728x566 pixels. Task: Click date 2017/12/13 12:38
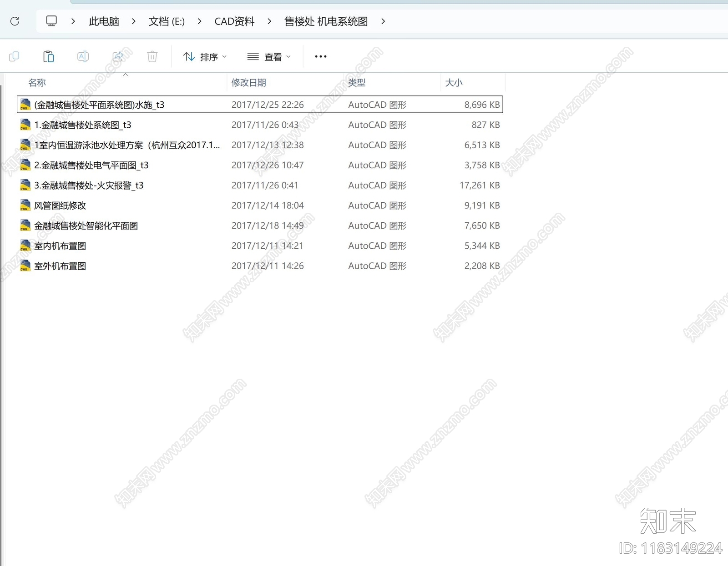point(268,145)
